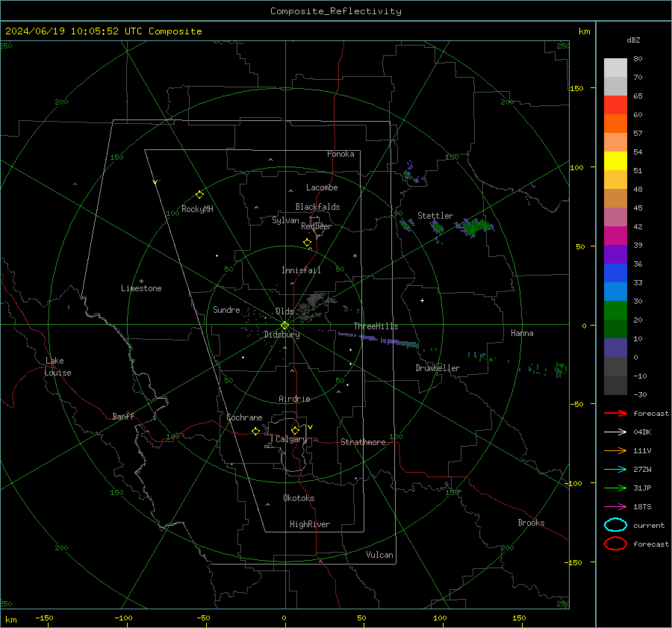Select the cyan 27ZW arrow in legend

coord(615,470)
